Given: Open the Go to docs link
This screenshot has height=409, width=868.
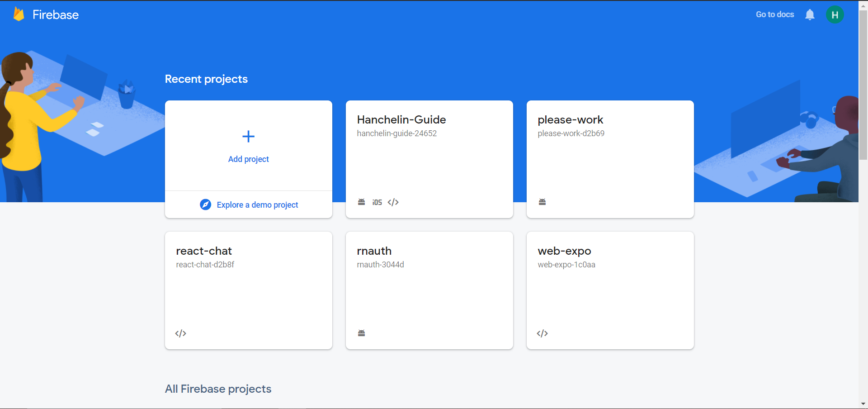Looking at the screenshot, I should [774, 14].
